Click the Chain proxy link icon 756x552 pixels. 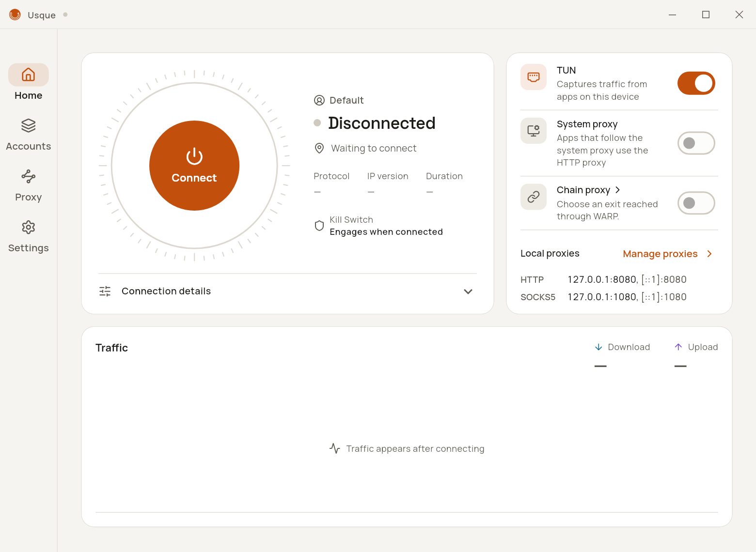[534, 197]
